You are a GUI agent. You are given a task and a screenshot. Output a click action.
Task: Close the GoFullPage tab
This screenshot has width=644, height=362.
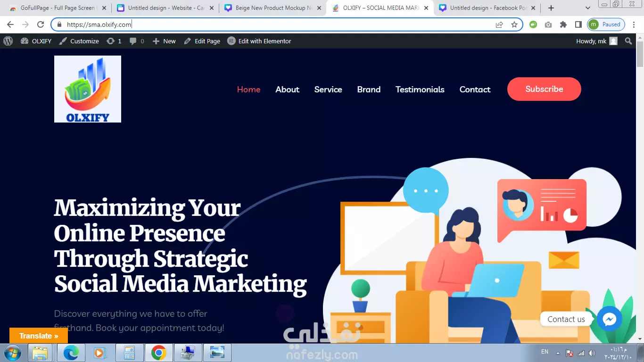[104, 8]
